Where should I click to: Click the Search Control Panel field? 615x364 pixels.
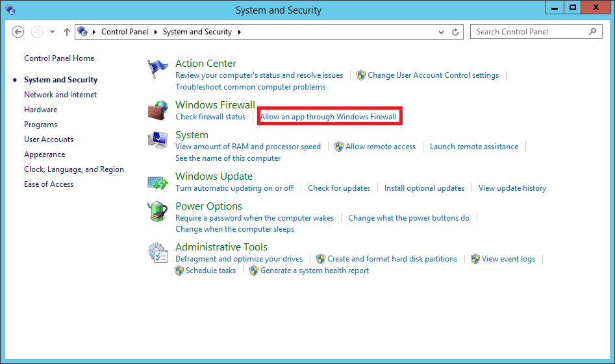click(529, 32)
